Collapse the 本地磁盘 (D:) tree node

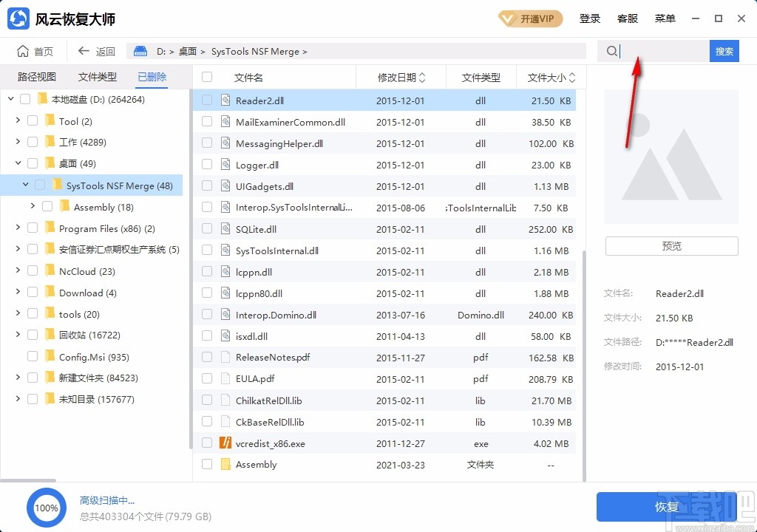pos(11,99)
